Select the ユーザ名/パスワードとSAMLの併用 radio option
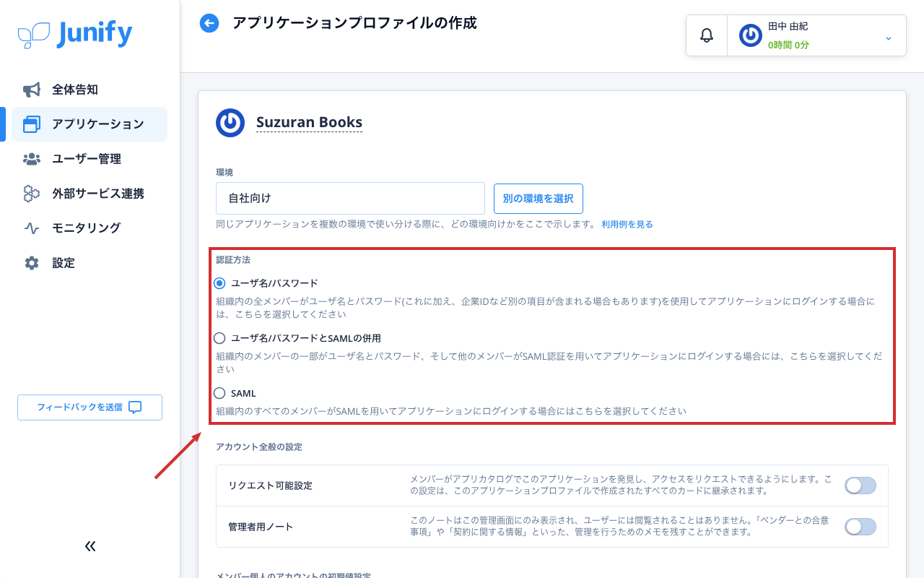The height and width of the screenshot is (578, 924). pos(219,337)
